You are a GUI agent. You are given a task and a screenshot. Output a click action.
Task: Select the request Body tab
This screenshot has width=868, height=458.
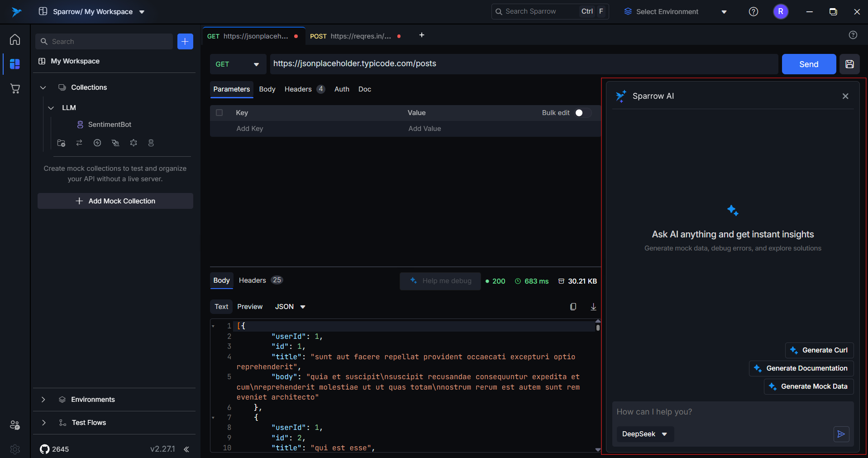point(267,89)
